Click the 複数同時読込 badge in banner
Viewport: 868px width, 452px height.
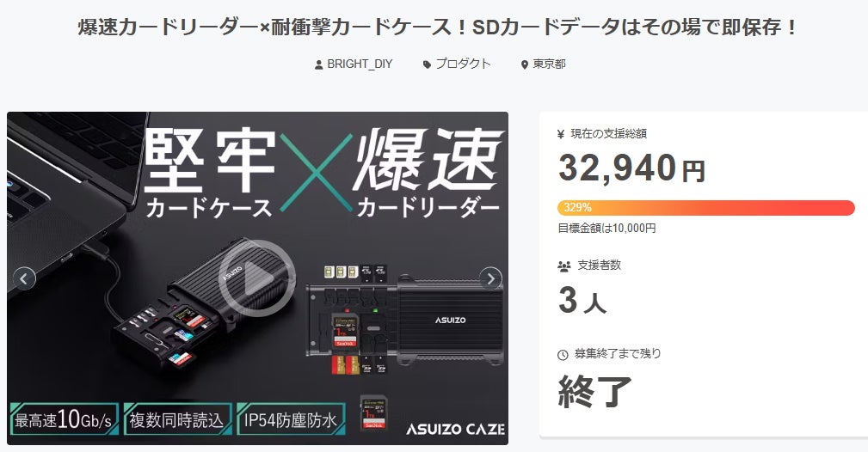[176, 420]
